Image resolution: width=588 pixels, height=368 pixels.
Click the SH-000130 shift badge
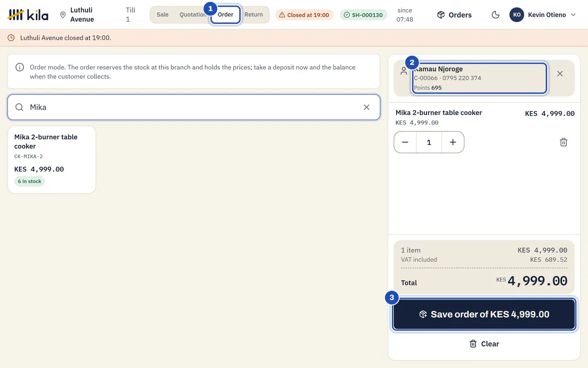pos(364,15)
